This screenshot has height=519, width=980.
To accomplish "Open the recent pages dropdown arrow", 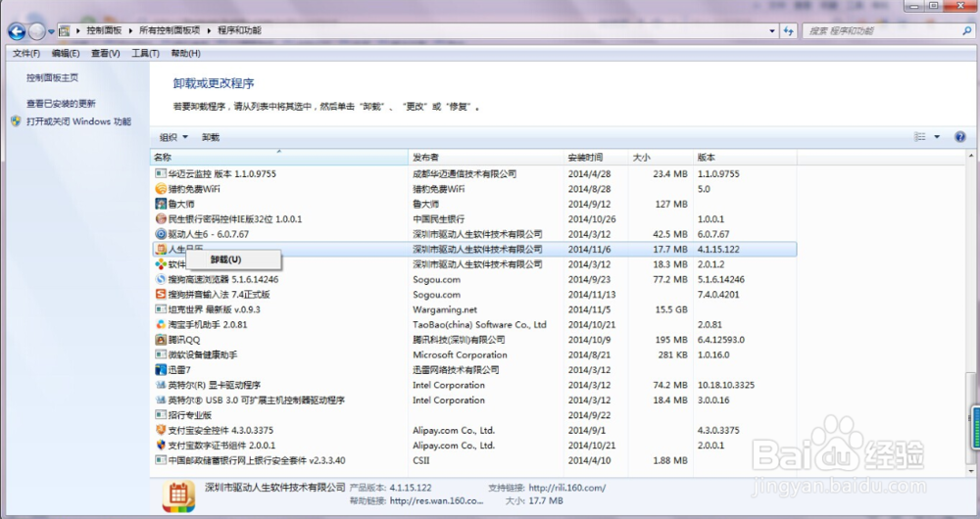I will (51, 31).
